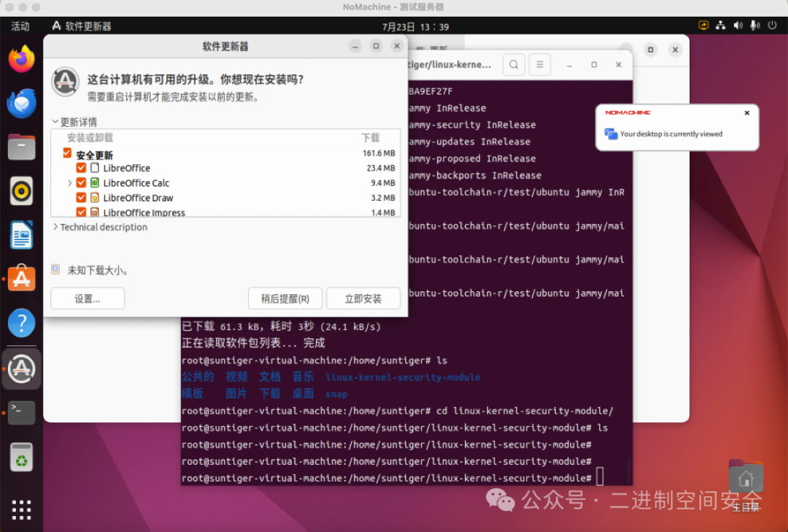Expand the LibreOffice Calc tree row
The image size is (788, 532).
click(x=69, y=183)
